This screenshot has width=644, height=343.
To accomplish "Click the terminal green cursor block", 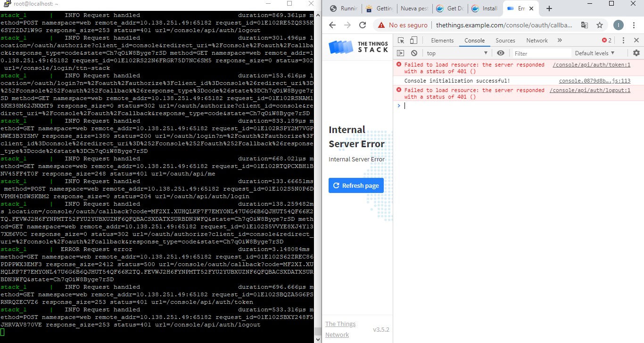I will [x=2, y=332].
